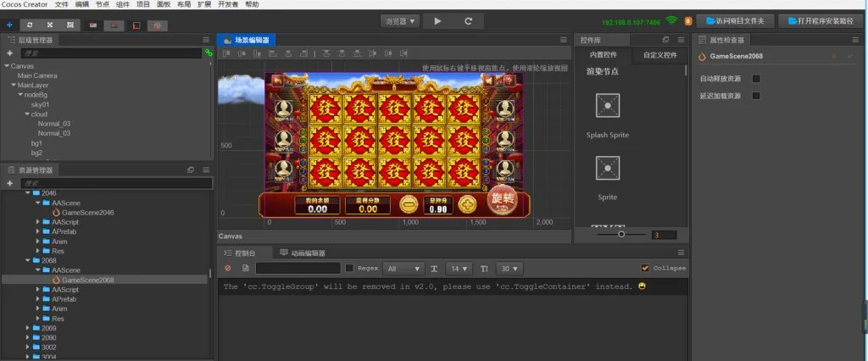Select the Splash Sprite widget icon
This screenshot has width=868, height=361.
click(607, 105)
